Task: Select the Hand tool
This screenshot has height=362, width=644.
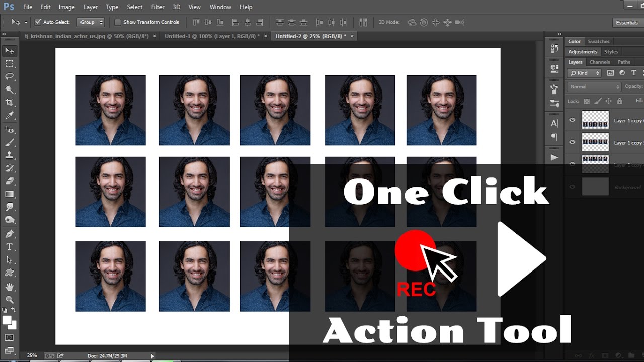Action: point(10,287)
